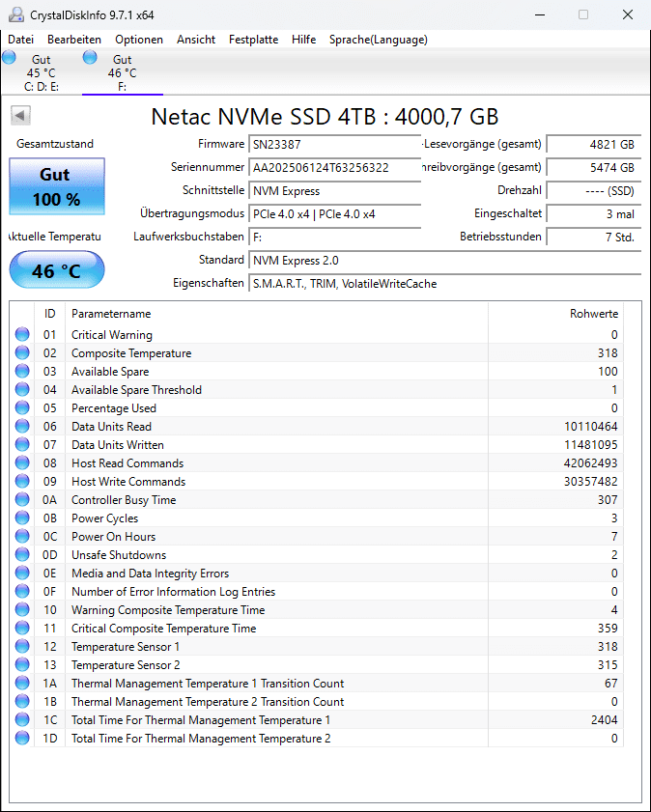
Task: Click the Seriennummer value field
Action: 334,168
